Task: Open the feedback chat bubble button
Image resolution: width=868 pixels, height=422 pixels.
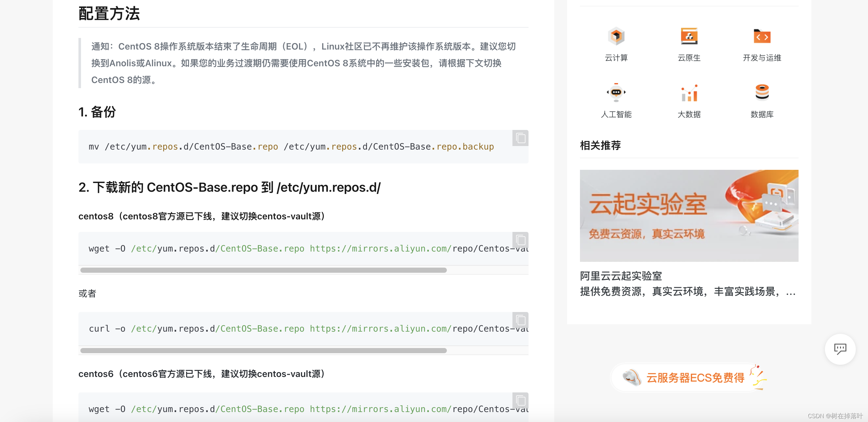Action: click(x=840, y=349)
